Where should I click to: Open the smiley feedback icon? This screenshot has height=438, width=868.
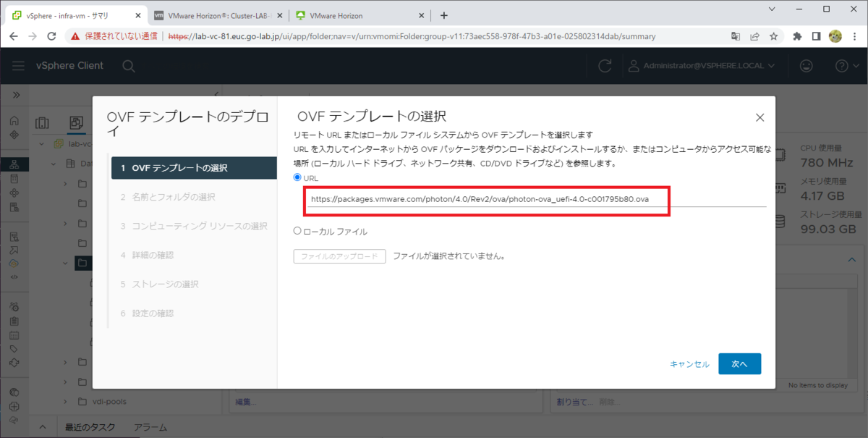pos(806,66)
